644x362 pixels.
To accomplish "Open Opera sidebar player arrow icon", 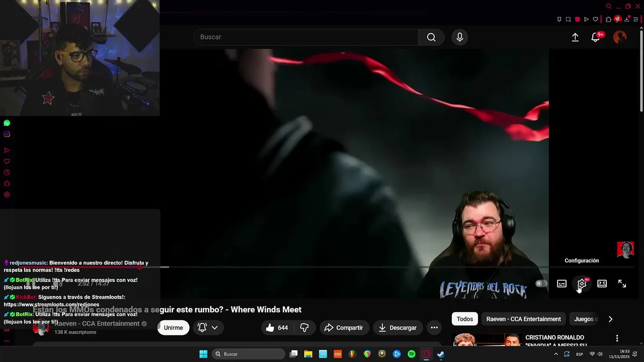I will (x=7, y=150).
